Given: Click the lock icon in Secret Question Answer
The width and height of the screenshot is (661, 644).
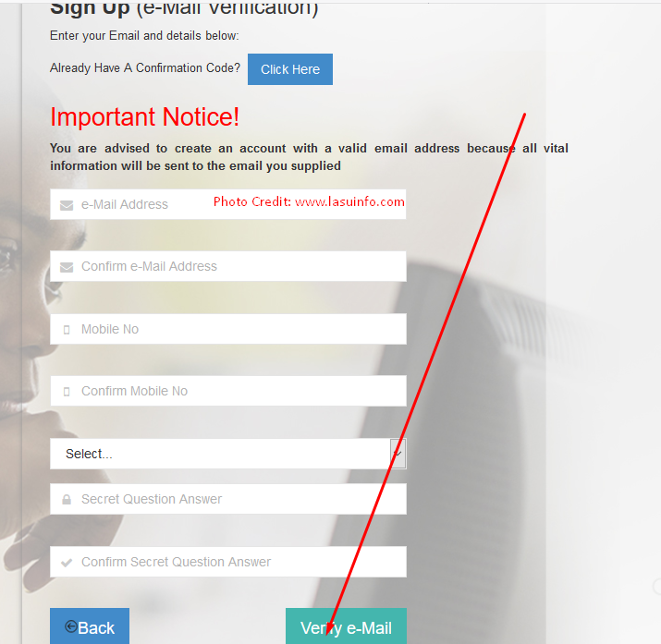Looking at the screenshot, I should click(67, 500).
